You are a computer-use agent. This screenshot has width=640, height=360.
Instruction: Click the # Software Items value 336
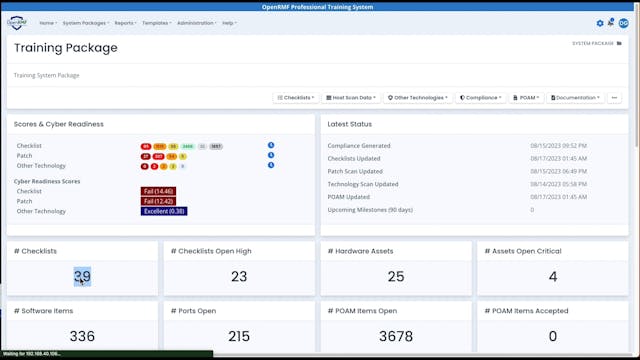tap(82, 336)
